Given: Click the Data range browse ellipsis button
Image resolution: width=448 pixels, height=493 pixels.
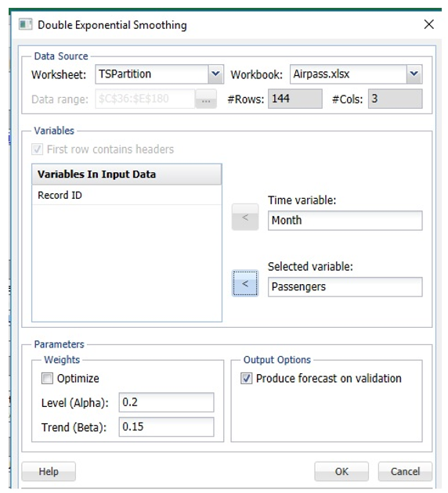Looking at the screenshot, I should coord(206,99).
